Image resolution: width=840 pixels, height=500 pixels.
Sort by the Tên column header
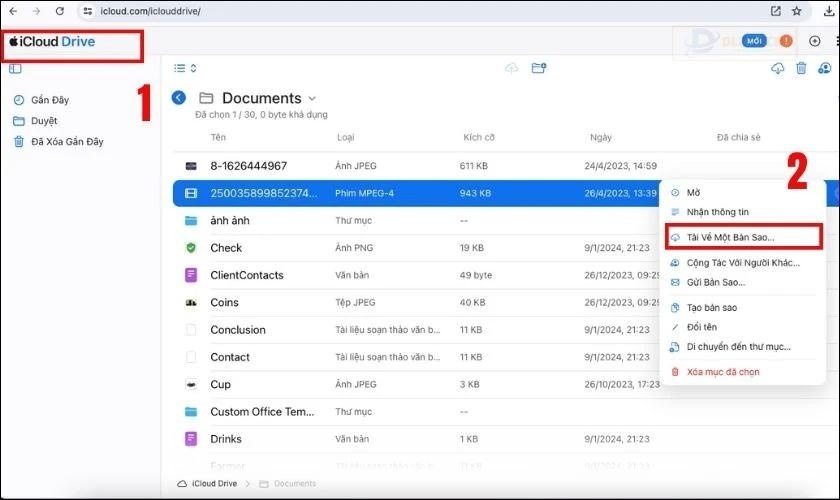(218, 137)
